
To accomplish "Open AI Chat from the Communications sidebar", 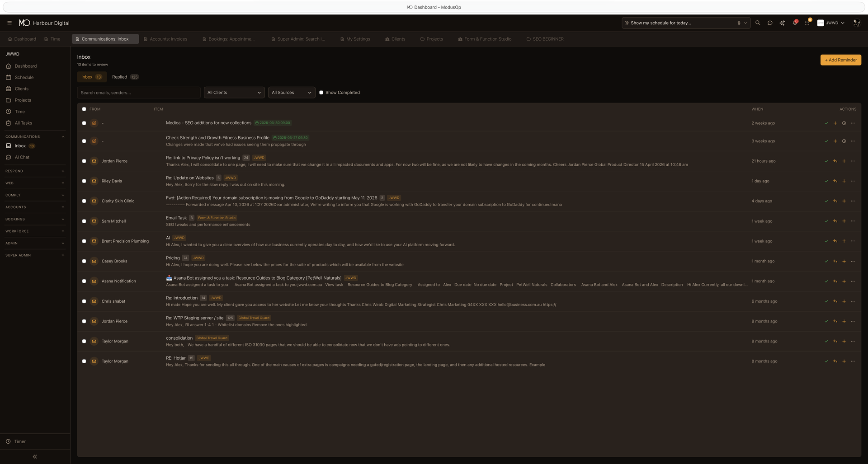I will pos(22,157).
